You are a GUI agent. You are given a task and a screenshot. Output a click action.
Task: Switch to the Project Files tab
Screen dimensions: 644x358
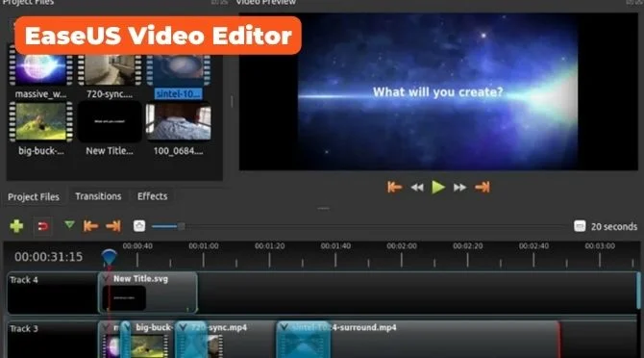[34, 197]
